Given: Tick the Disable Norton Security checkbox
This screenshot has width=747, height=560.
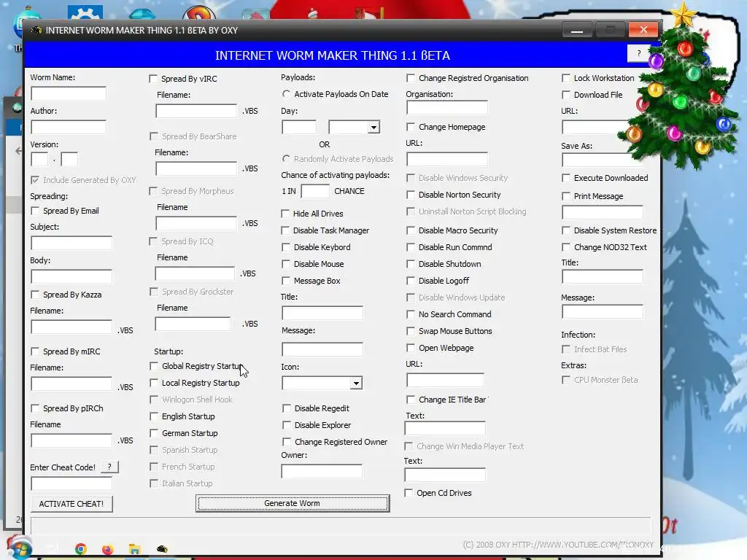Looking at the screenshot, I should pos(410,195).
